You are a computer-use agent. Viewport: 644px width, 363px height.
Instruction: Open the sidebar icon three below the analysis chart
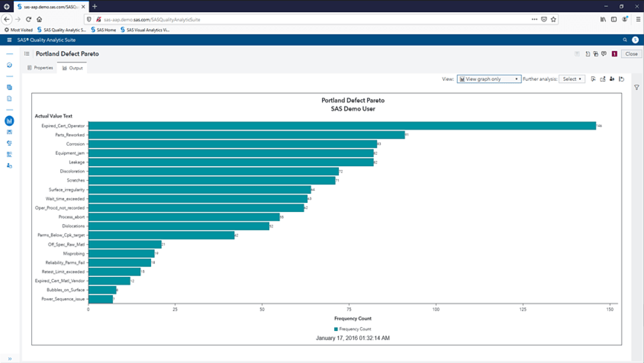pos(9,154)
